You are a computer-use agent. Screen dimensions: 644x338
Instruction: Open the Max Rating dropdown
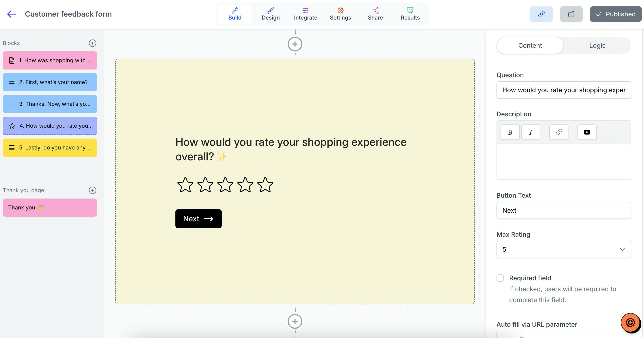tap(563, 249)
